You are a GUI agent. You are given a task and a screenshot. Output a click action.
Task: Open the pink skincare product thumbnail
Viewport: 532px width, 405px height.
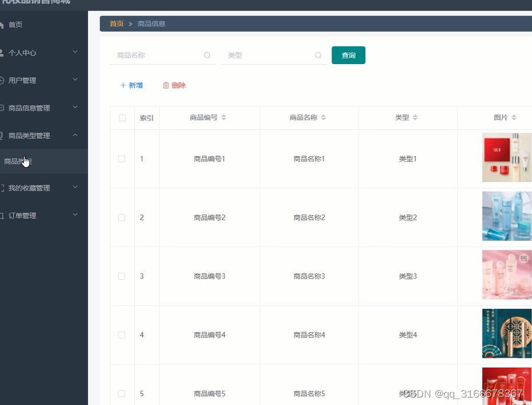coord(507,275)
